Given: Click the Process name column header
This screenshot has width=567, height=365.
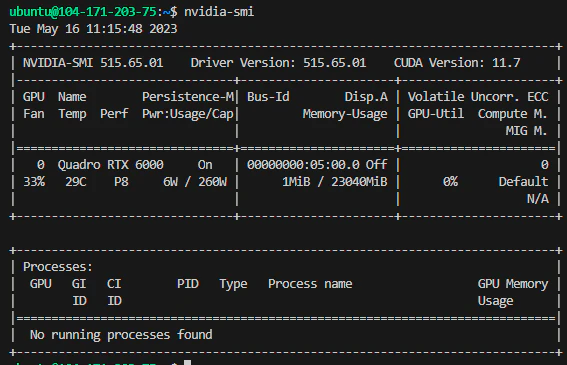Looking at the screenshot, I should (x=310, y=284).
